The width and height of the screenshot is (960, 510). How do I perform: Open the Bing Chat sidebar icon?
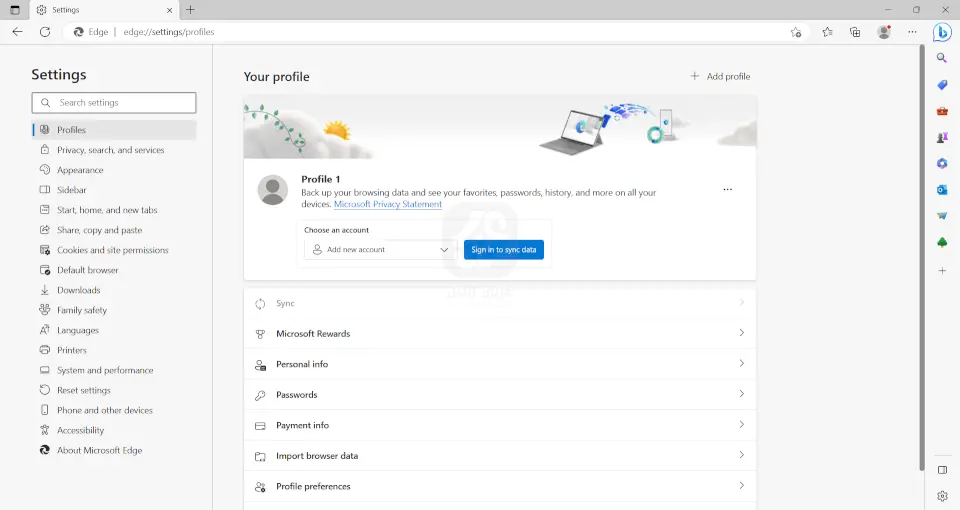pos(942,32)
